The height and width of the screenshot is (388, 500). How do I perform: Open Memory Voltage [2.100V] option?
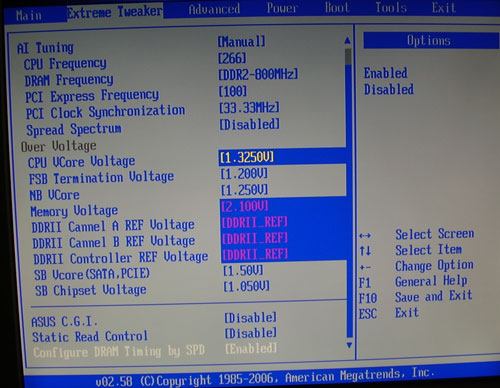[245, 206]
